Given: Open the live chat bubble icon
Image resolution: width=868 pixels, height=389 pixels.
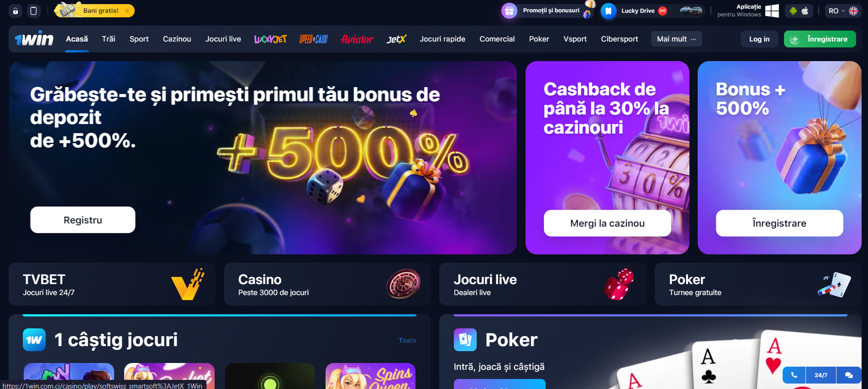Looking at the screenshot, I should 849,375.
